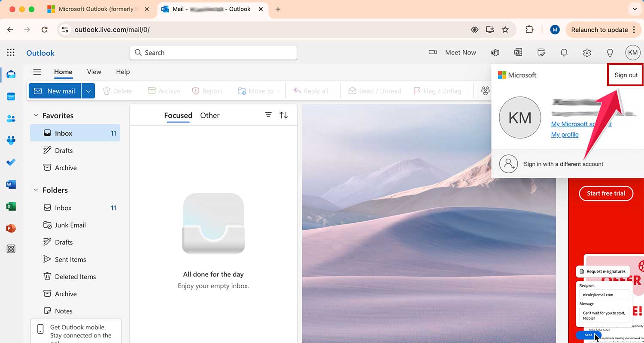This screenshot has height=343, width=644.
Task: Expand the New mail split button arrow
Action: click(x=88, y=90)
